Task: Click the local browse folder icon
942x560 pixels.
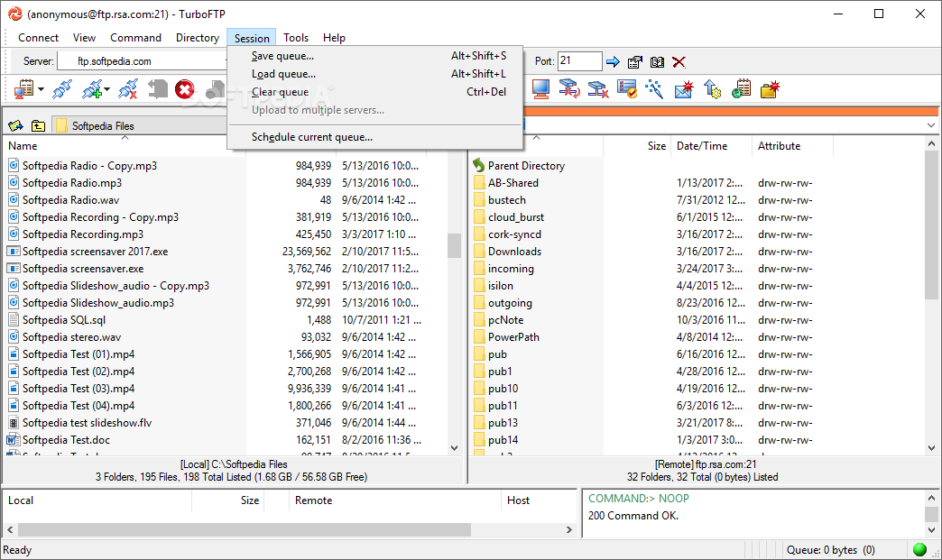Action: [15, 125]
